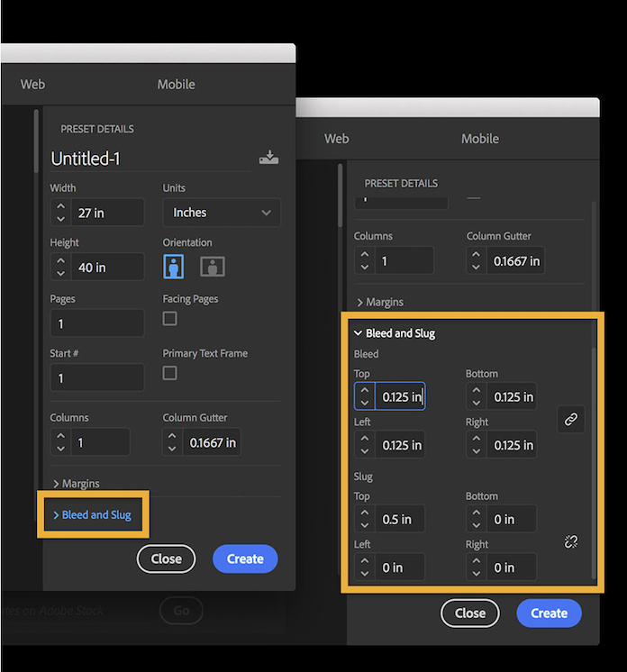
Task: Select the portrait orientation icon
Action: [x=174, y=267]
